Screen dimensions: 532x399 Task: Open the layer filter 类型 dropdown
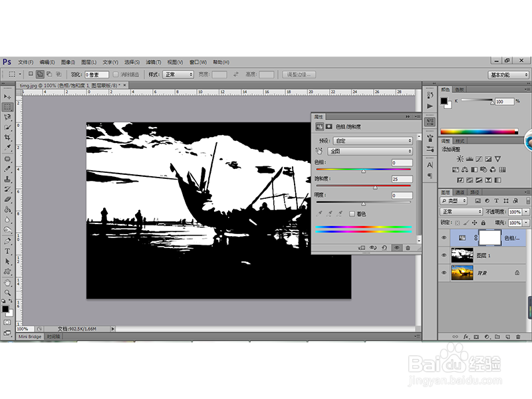pos(454,201)
